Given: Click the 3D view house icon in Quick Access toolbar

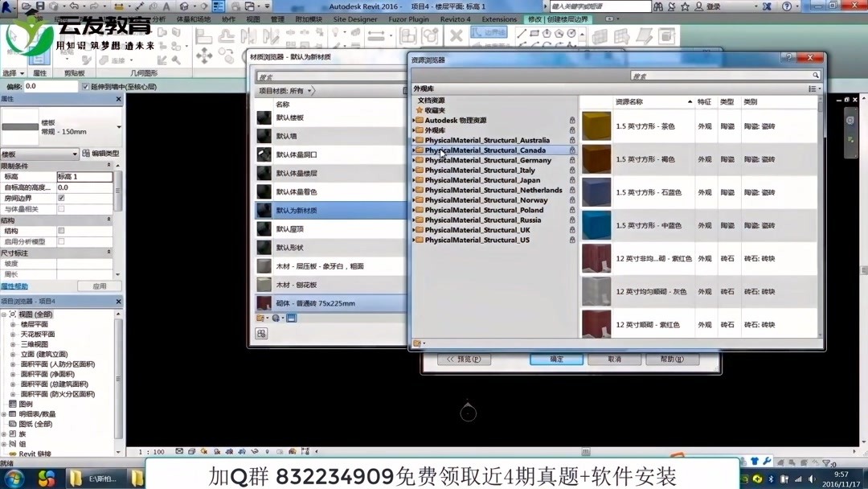Looking at the screenshot, I should (x=184, y=6).
